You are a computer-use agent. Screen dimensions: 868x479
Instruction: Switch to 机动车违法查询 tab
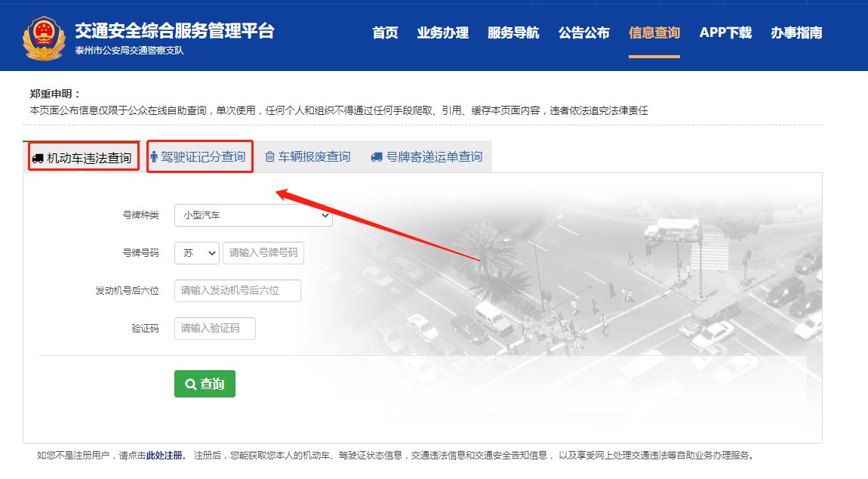(83, 157)
